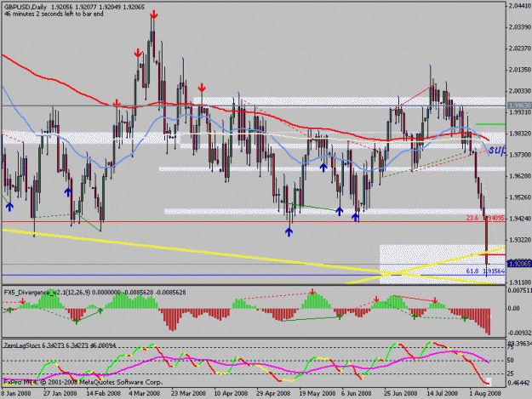Select the first blue buy arrow in January
The width and height of the screenshot is (532, 399).
tap(9, 207)
